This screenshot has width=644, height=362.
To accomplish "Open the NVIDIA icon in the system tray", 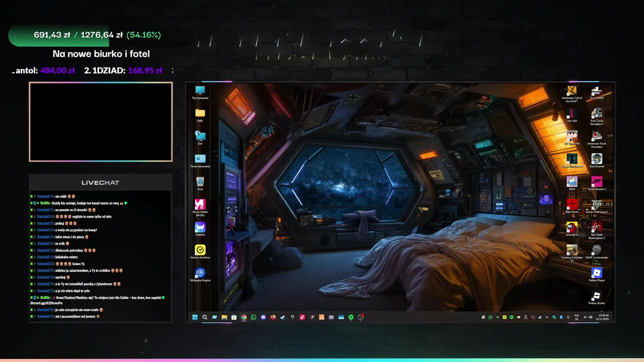I will point(498,317).
